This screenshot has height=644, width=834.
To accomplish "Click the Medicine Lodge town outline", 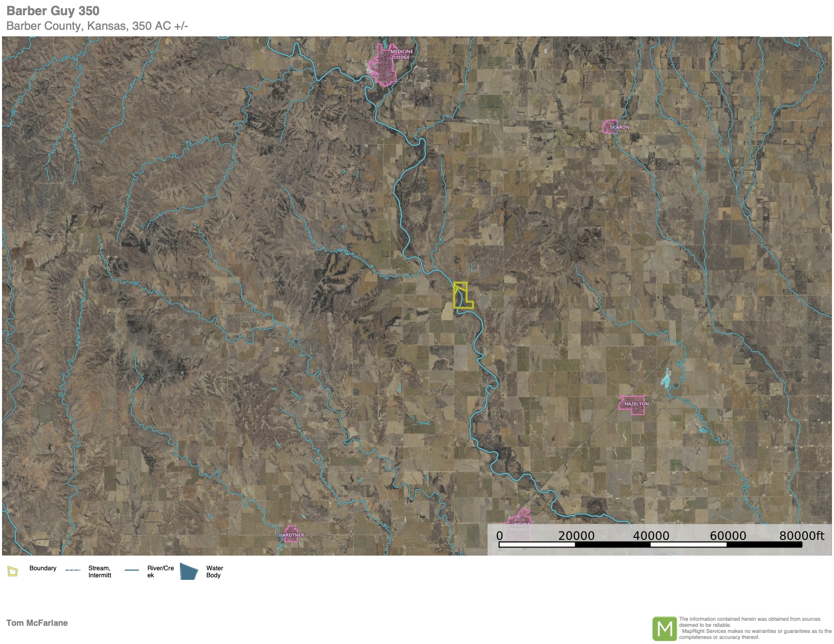I will 386,66.
